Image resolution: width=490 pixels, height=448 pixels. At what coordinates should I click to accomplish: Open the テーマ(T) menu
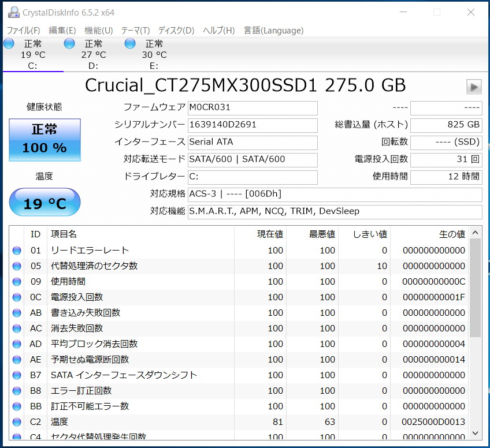135,30
